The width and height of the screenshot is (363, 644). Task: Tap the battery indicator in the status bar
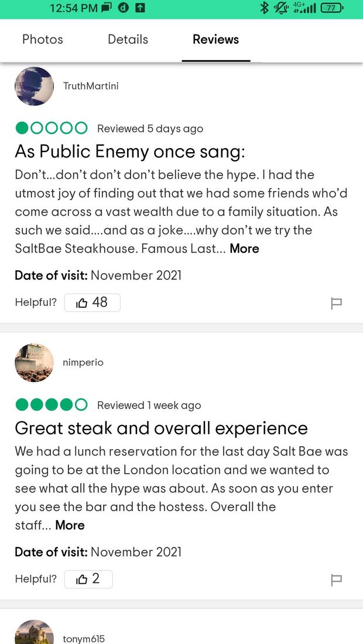point(332,8)
